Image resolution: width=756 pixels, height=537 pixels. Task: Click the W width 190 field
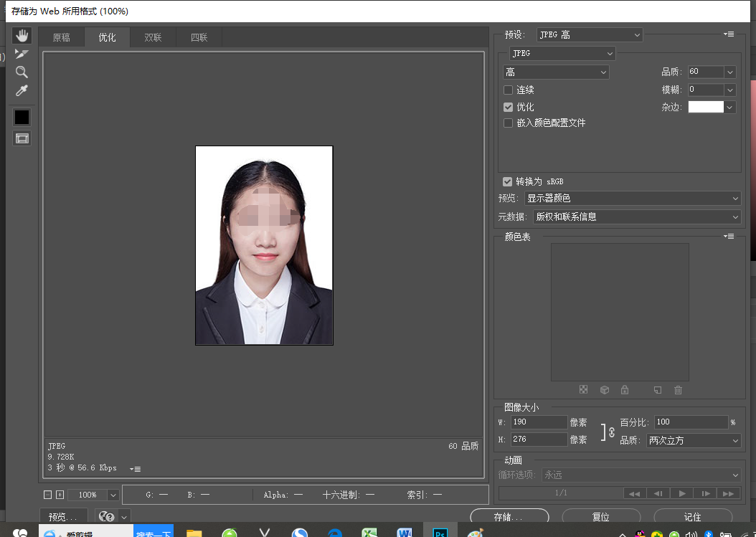[x=539, y=422]
